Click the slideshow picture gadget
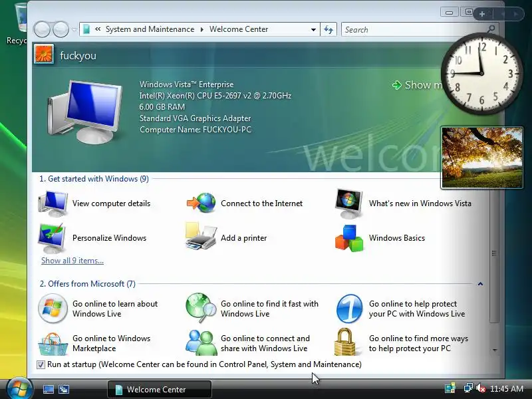 (481, 158)
